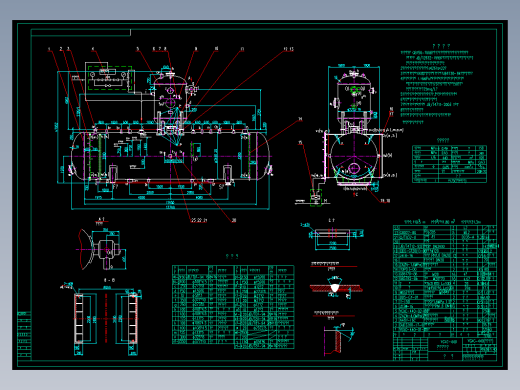520x390 pixels.
Task: Click the title block in bottom-right corner
Action: click(445, 349)
